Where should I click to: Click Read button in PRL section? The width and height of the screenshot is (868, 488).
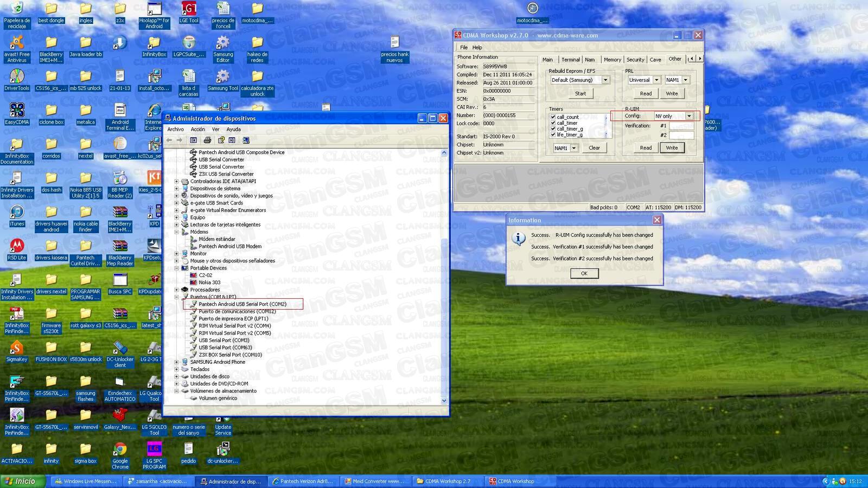[646, 94]
